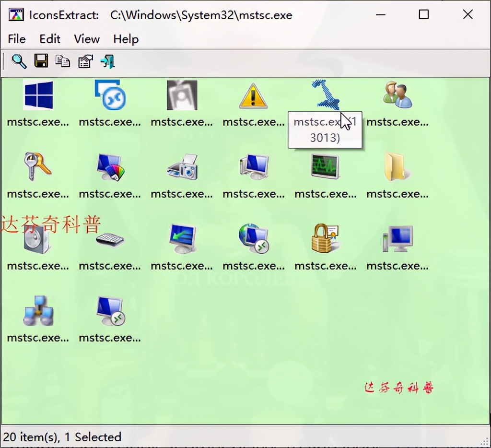Select the keyboard icon thumbnail

point(110,239)
